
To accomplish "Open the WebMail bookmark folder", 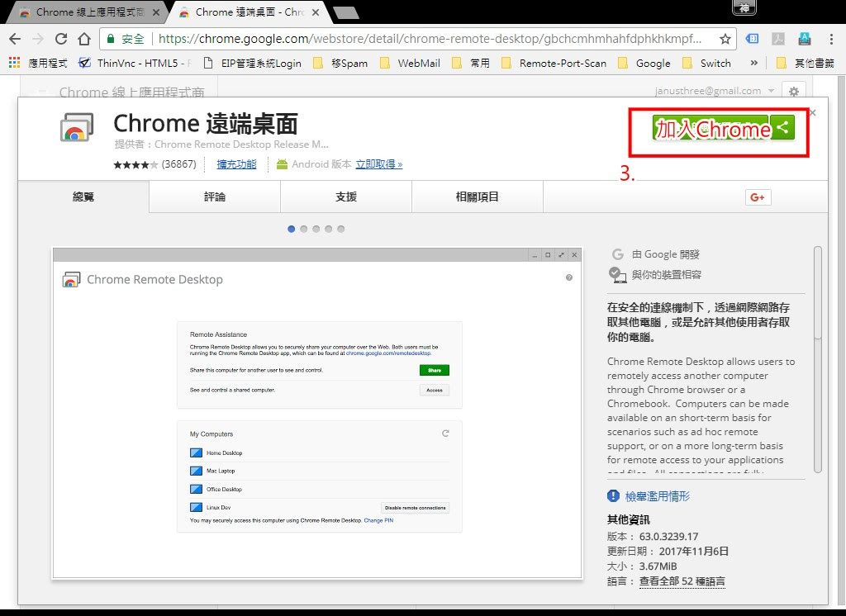I will [410, 63].
